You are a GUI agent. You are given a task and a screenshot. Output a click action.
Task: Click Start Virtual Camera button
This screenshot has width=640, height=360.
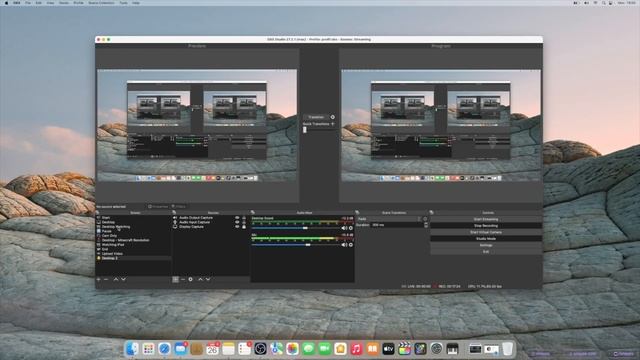click(x=486, y=232)
